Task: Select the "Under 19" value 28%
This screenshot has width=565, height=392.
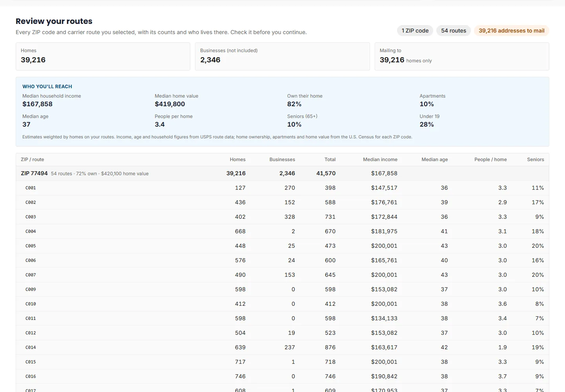Action: (x=427, y=124)
